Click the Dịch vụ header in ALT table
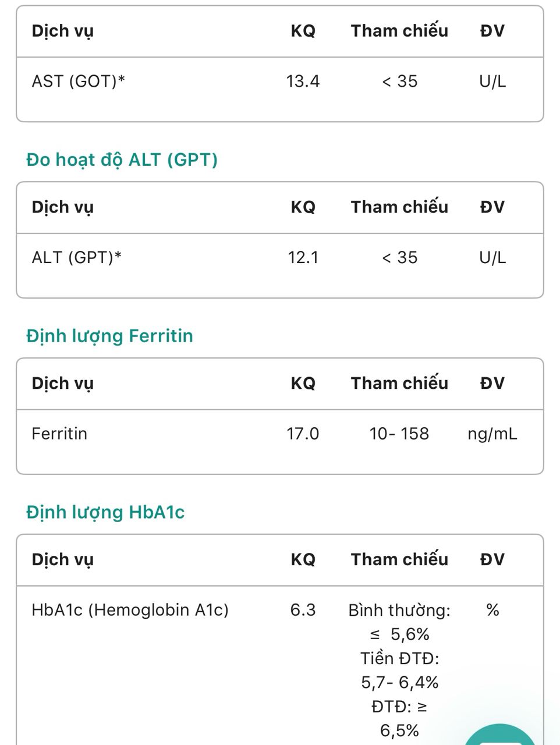 (x=62, y=207)
